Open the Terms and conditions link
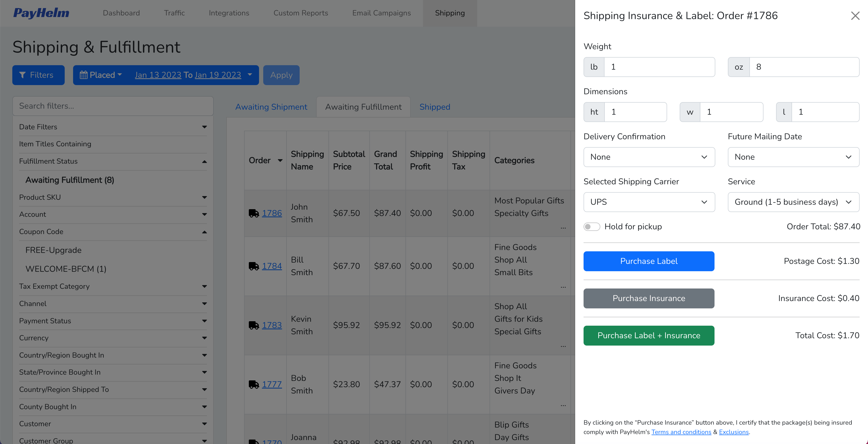 click(681, 432)
